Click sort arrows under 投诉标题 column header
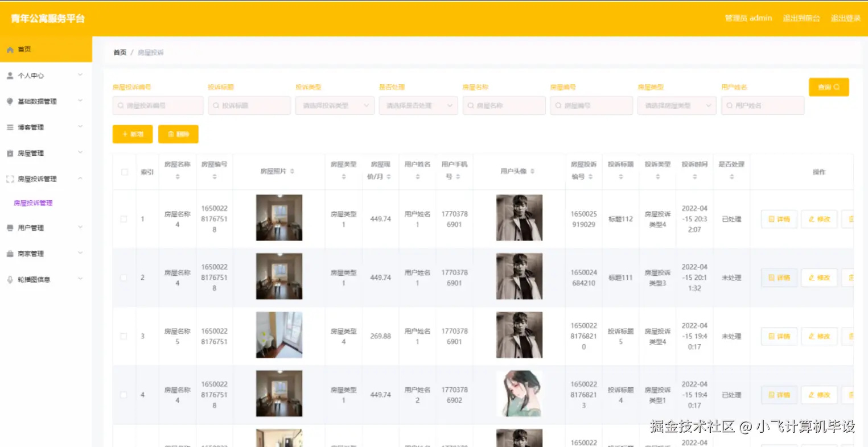 coord(621,177)
